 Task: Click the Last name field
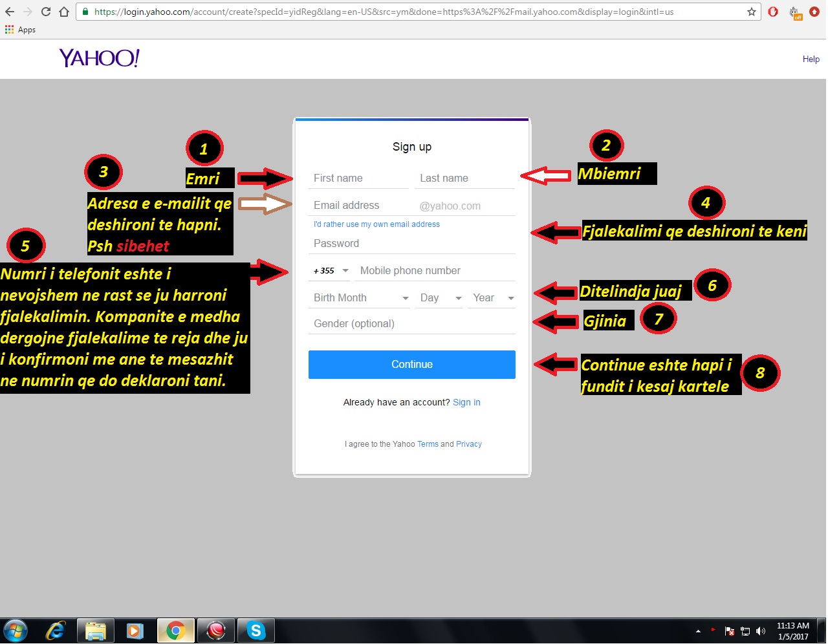[464, 178]
